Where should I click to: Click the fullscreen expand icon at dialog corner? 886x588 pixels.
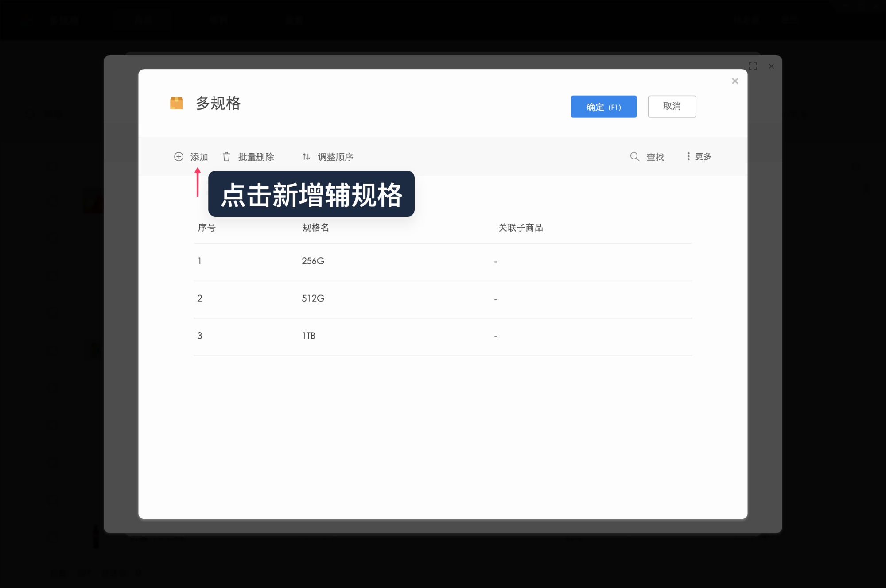tap(753, 66)
